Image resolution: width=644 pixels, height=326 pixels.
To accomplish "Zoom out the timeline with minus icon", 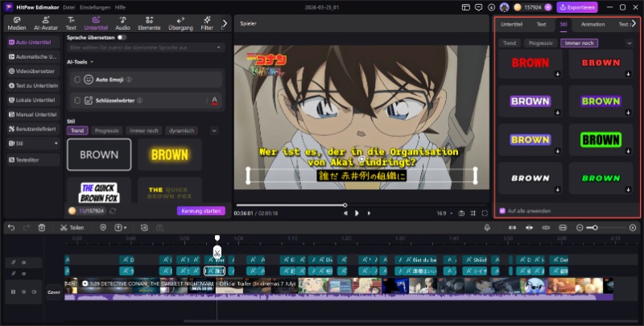I will pyautogui.click(x=580, y=228).
